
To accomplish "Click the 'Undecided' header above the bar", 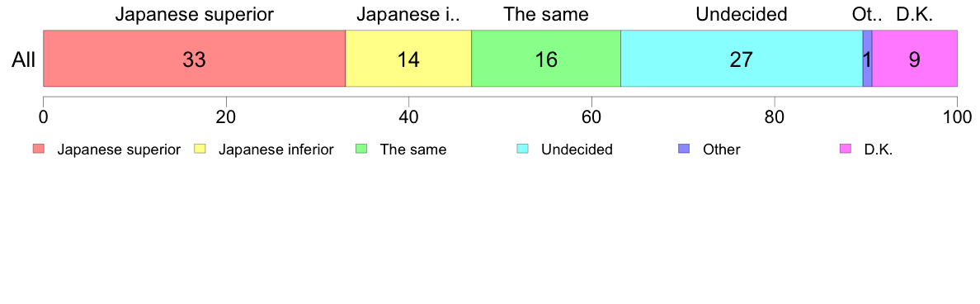I will point(742,15).
